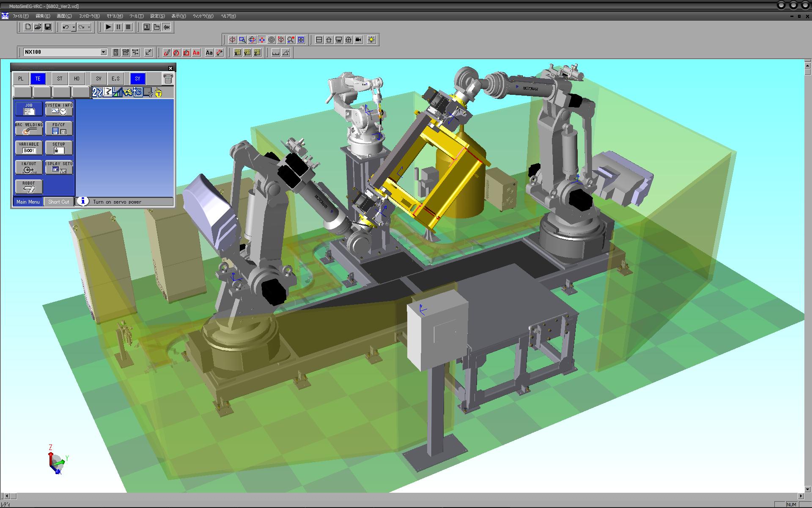Screen dimensions: 812x508
Task: Open the モデル(M) menu
Action: point(115,16)
